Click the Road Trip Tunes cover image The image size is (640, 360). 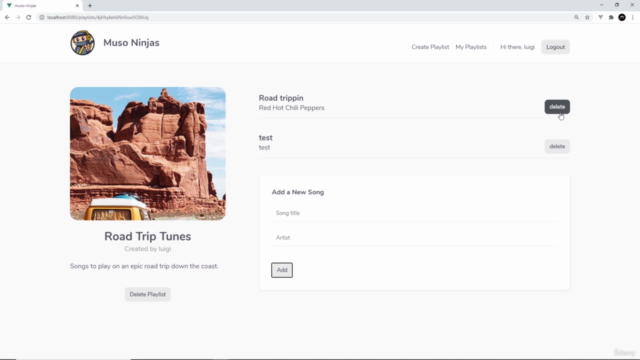pyautogui.click(x=148, y=153)
